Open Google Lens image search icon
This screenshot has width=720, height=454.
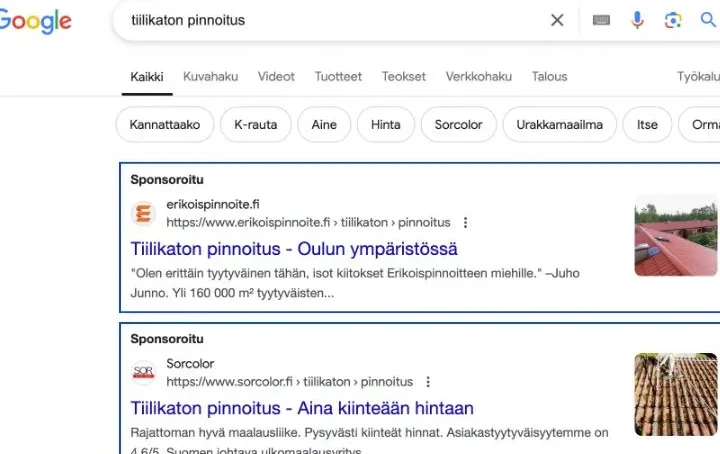[673, 20]
